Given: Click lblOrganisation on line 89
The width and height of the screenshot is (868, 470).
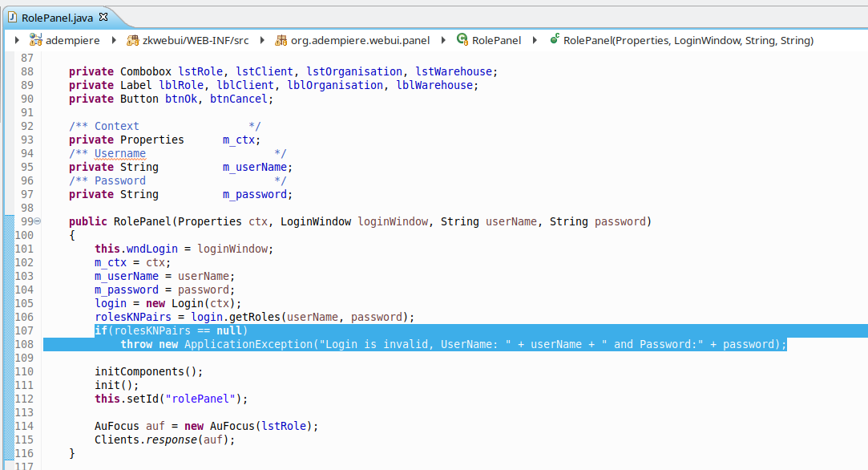Looking at the screenshot, I should [x=335, y=85].
